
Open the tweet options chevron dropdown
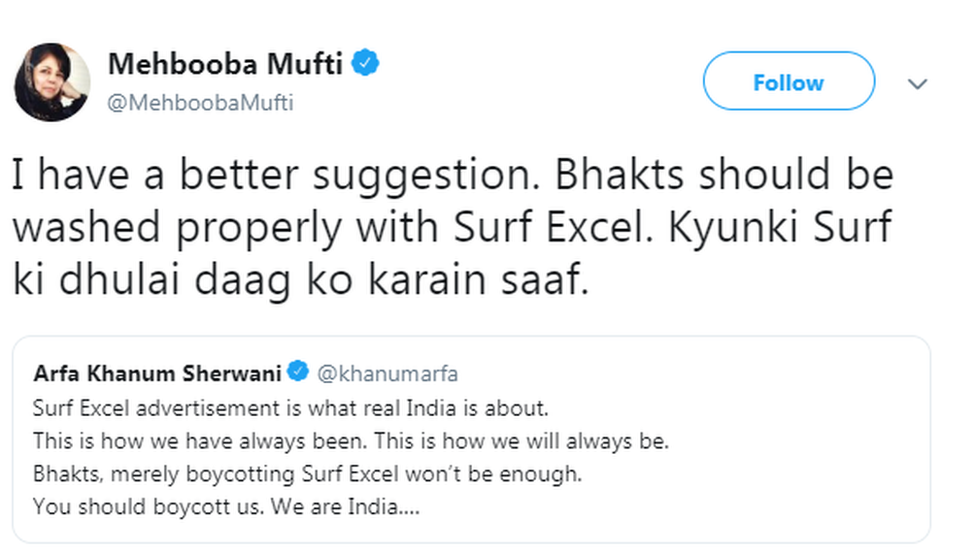pos(917,84)
